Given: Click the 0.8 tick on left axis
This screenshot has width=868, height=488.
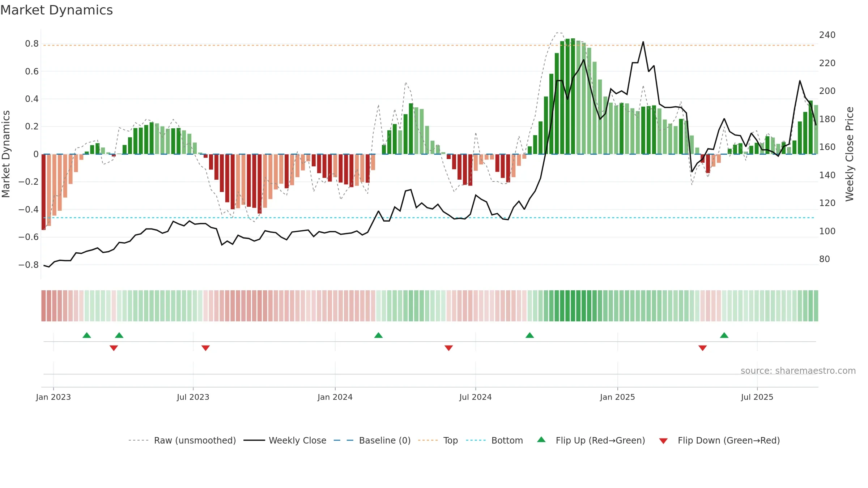Looking at the screenshot, I should pos(32,44).
